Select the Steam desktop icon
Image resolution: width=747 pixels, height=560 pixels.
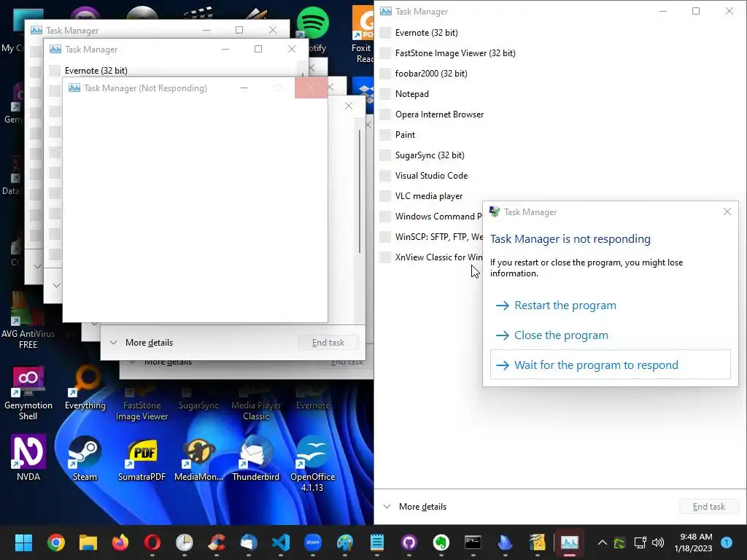tap(85, 458)
